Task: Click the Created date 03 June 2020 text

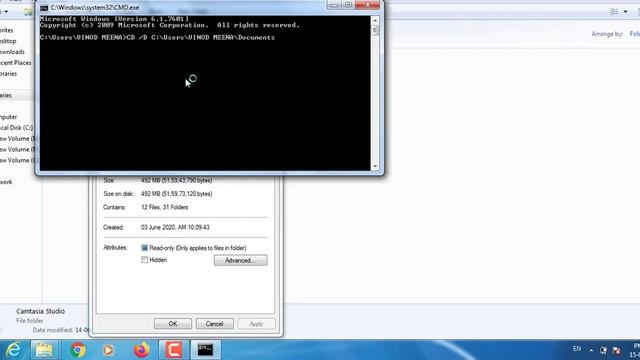Action: click(x=175, y=227)
